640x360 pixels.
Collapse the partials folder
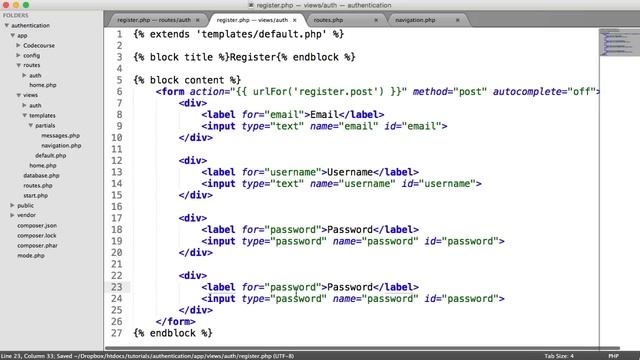(x=31, y=125)
